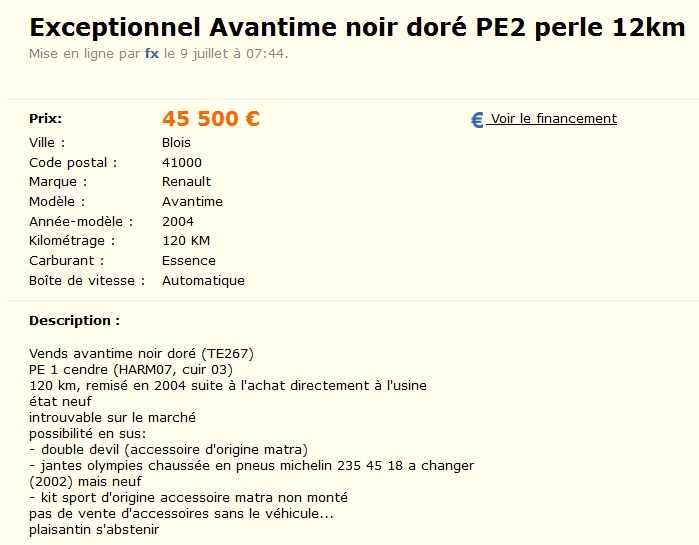Click postal code value 41000
The image size is (699, 545).
coord(182,162)
